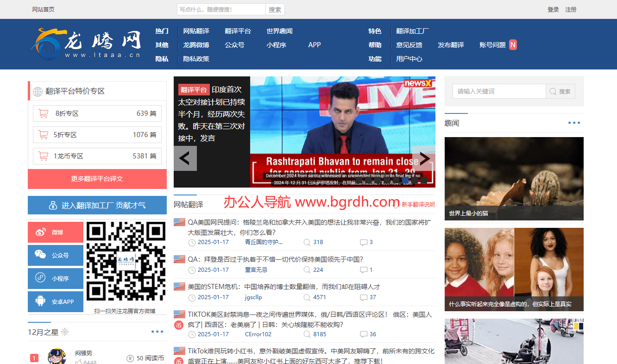Click the shopping cart icon beside 8折专区
The image size is (617, 364).
point(44,113)
